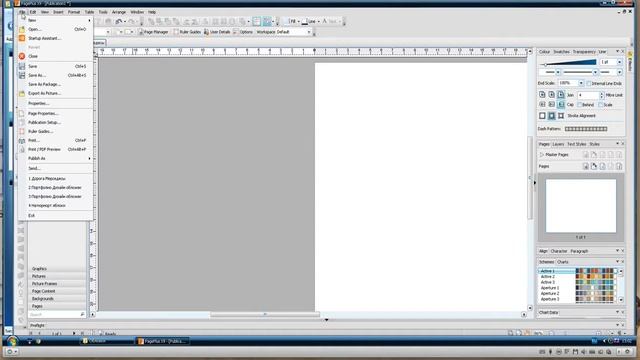Screen dimensions: 640x360
Task: Open the Backgrounds sidebar section
Action: point(57,299)
